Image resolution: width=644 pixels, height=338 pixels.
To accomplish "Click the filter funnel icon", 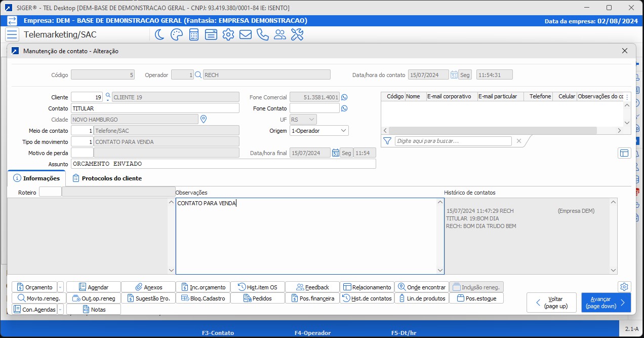I will point(387,141).
